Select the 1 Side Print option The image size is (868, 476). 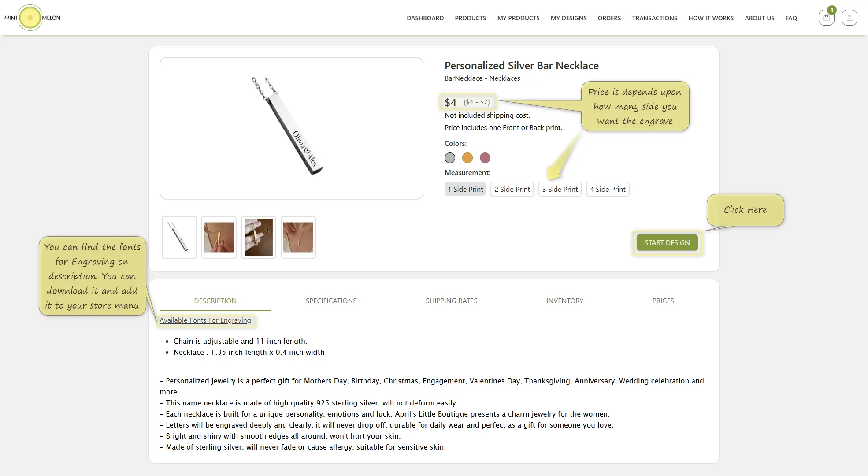coord(465,189)
